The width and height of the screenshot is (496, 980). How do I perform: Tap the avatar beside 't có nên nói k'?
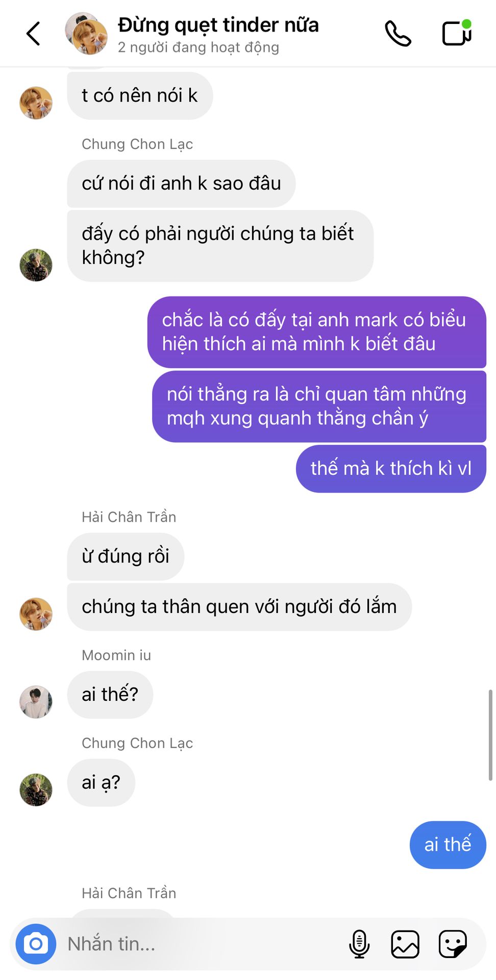(36, 103)
